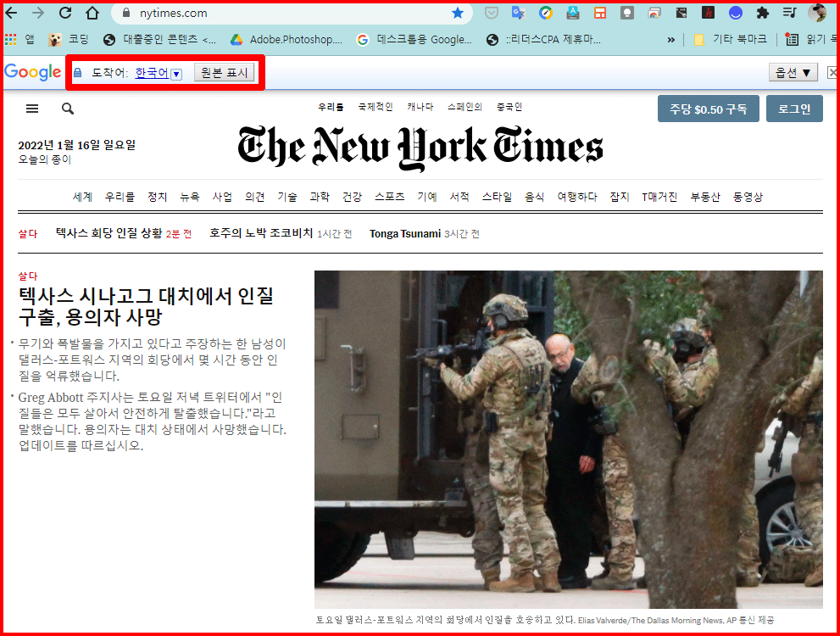
Task: Reload the page with the refresh icon
Action: click(x=65, y=13)
